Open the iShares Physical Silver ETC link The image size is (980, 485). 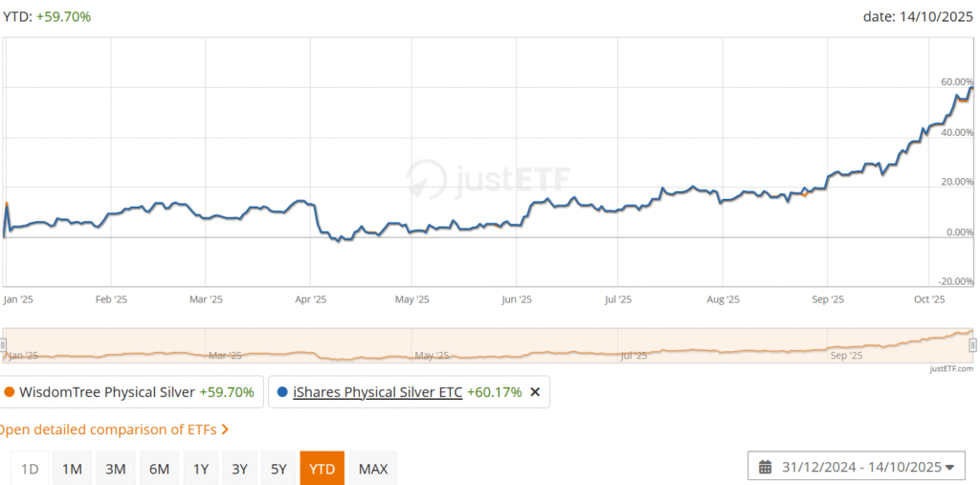pyautogui.click(x=378, y=392)
